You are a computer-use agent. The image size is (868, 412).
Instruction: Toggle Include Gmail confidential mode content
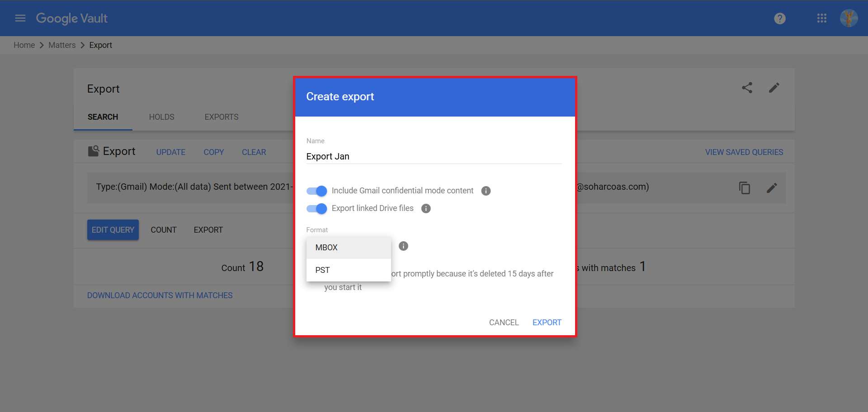click(x=316, y=191)
